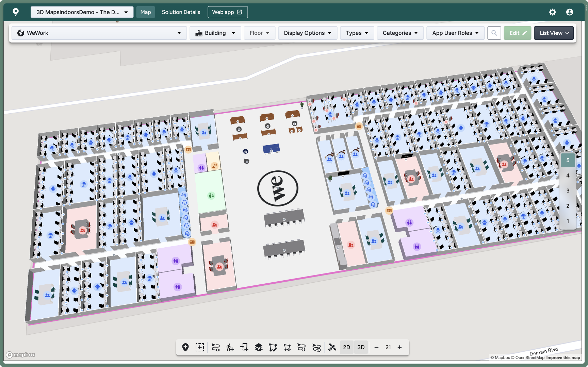
Task: Select the edit polygon graph tool
Action: point(273,347)
